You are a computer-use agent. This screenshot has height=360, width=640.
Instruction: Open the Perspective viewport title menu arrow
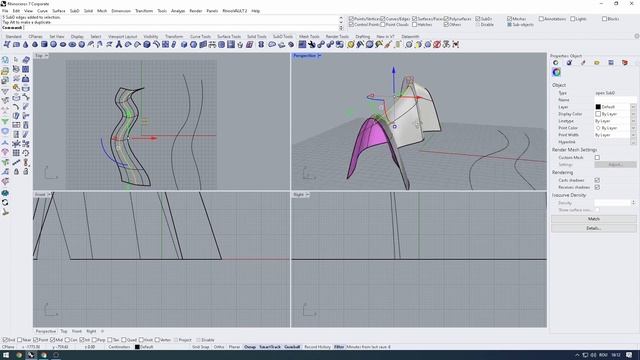point(319,56)
